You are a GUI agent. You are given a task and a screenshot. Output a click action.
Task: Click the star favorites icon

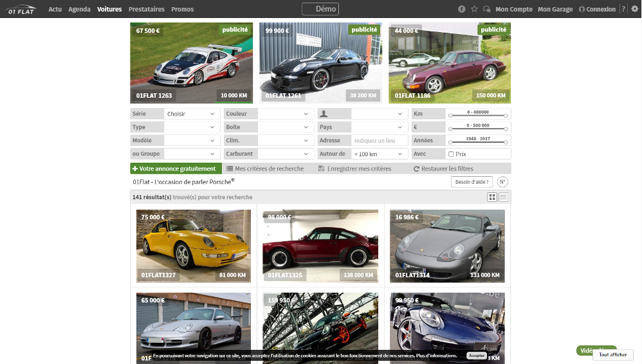point(474,9)
